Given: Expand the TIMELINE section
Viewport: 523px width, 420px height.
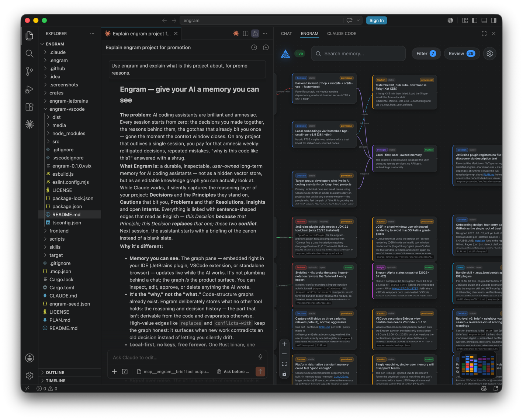Looking at the screenshot, I should [70, 381].
